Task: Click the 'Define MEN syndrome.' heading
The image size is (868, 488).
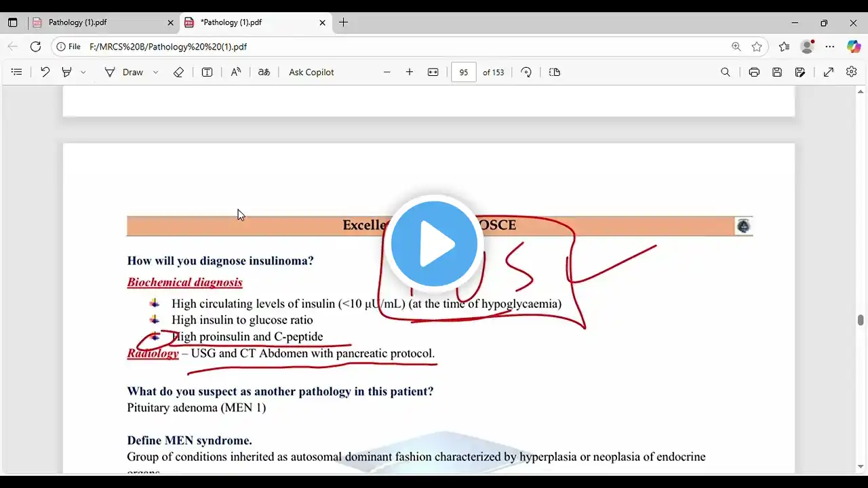Action: [x=189, y=440]
